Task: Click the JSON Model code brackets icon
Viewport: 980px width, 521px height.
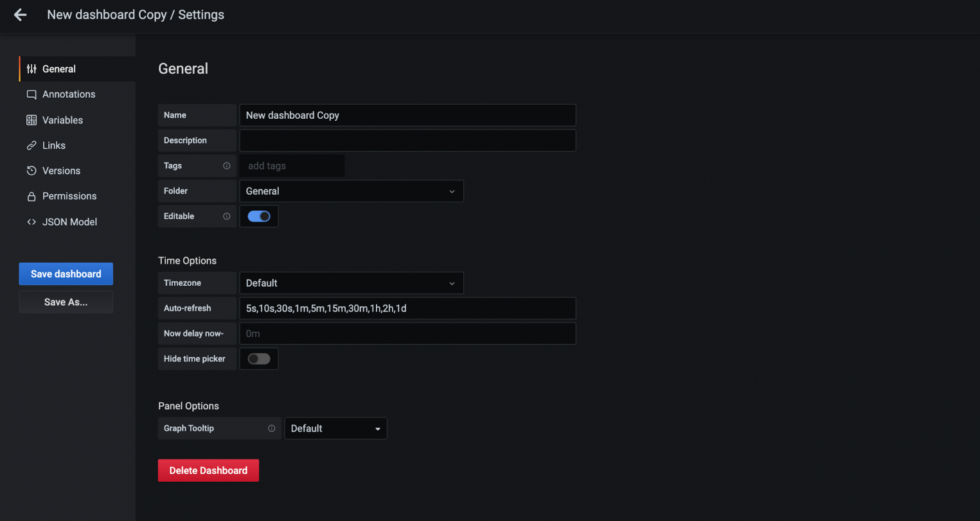Action: [31, 222]
